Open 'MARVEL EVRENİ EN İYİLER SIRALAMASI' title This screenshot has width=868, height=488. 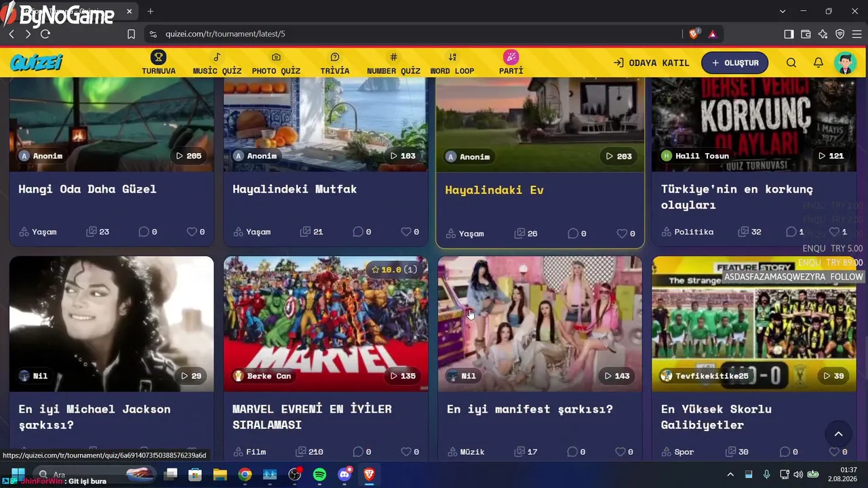[x=312, y=417]
